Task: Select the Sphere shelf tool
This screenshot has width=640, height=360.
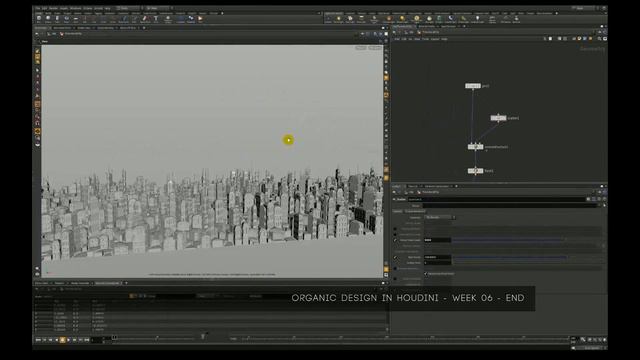Action: point(48,19)
